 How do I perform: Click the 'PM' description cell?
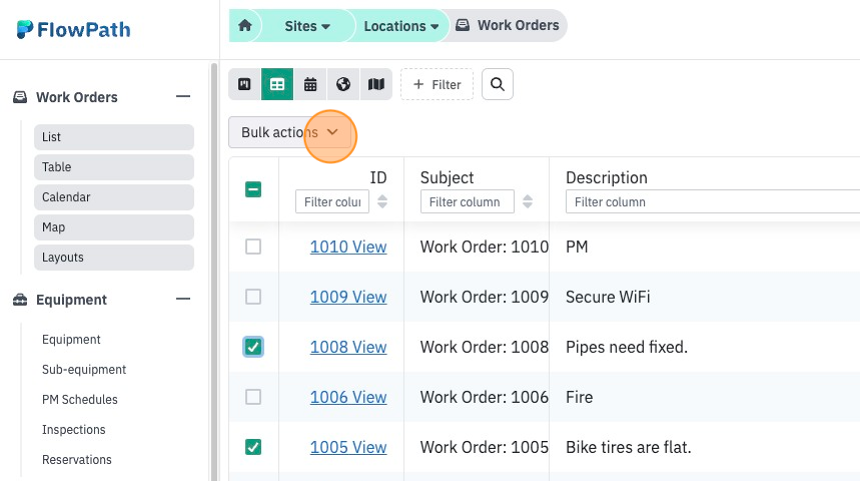(577, 247)
